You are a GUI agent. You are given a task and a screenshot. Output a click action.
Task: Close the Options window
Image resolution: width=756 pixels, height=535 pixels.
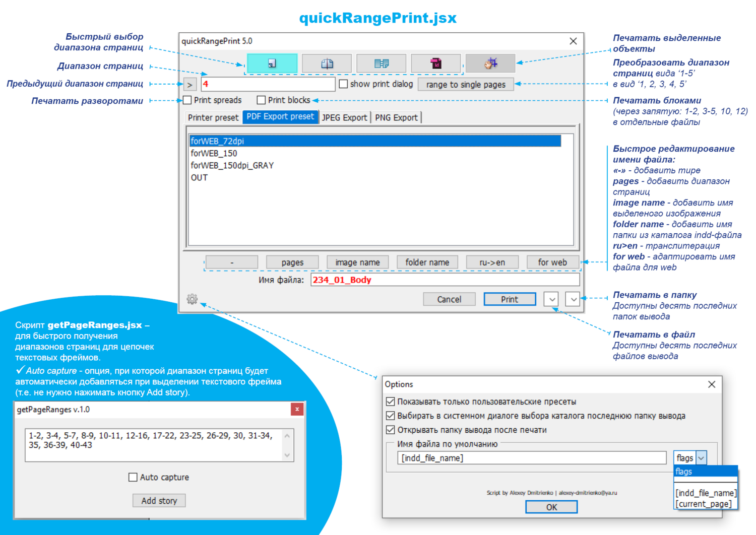[x=712, y=384]
